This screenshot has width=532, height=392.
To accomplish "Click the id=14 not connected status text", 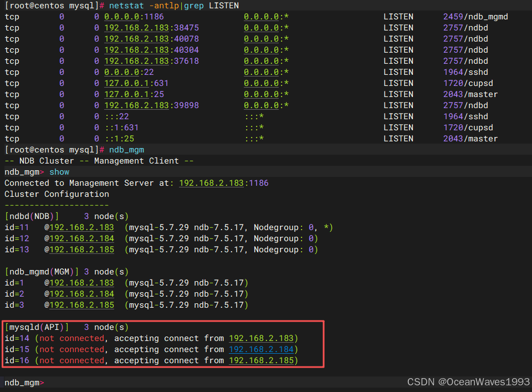I will (72, 338).
